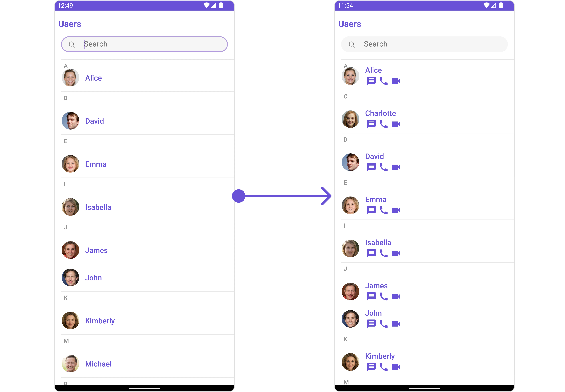
Task: Video call Alice using camera icon
Action: coord(396,81)
